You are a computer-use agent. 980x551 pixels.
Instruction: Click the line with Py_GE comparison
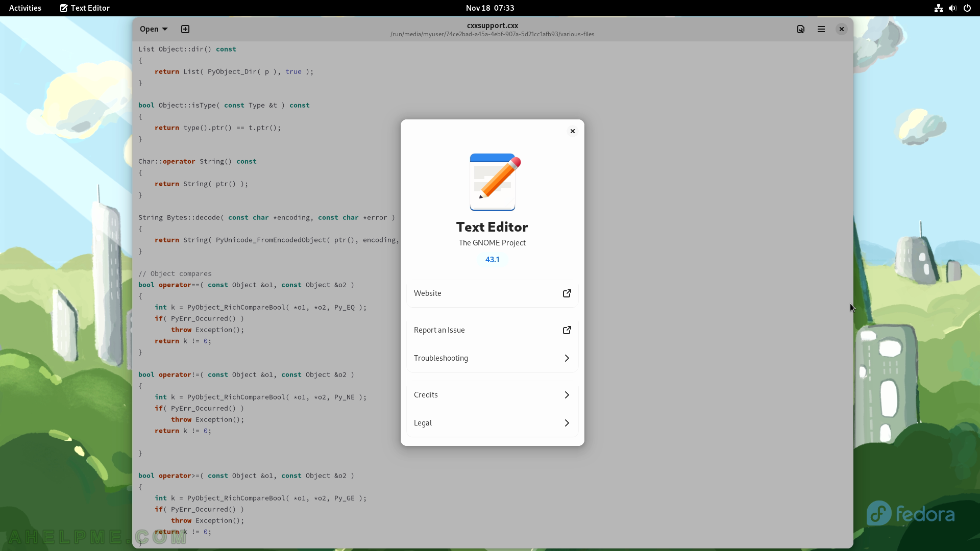click(x=261, y=498)
